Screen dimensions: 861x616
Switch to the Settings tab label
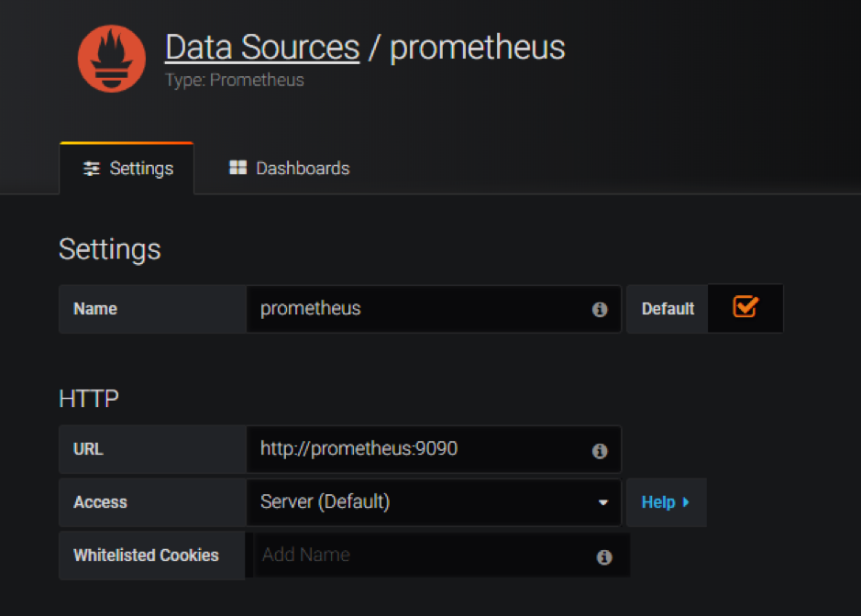point(141,169)
